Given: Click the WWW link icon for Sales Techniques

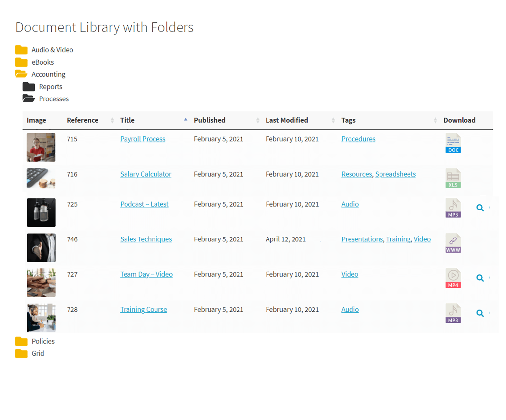Looking at the screenshot, I should click(x=453, y=243).
